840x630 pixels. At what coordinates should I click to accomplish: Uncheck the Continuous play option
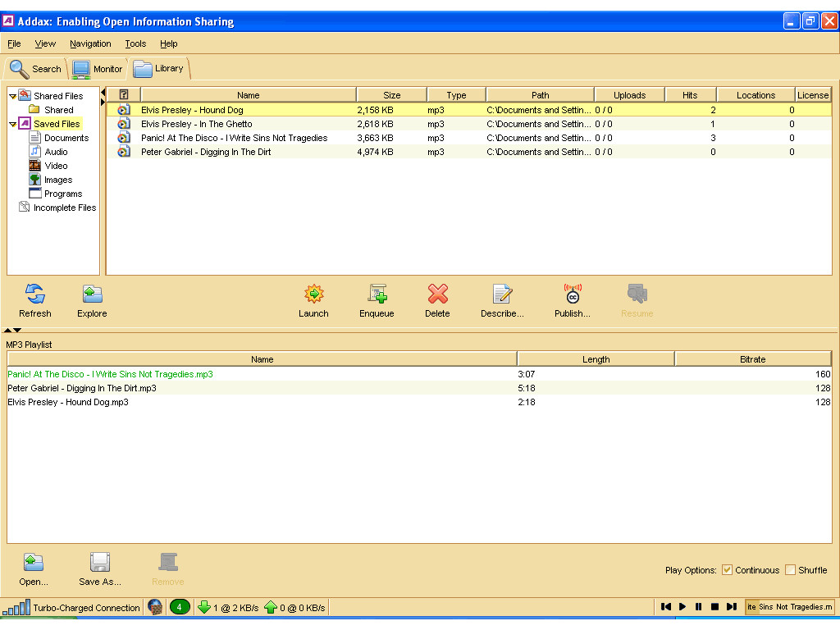click(727, 570)
